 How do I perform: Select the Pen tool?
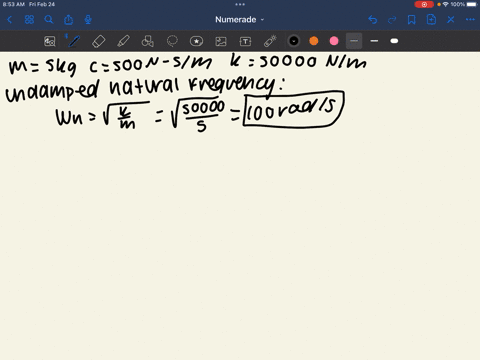pos(74,41)
